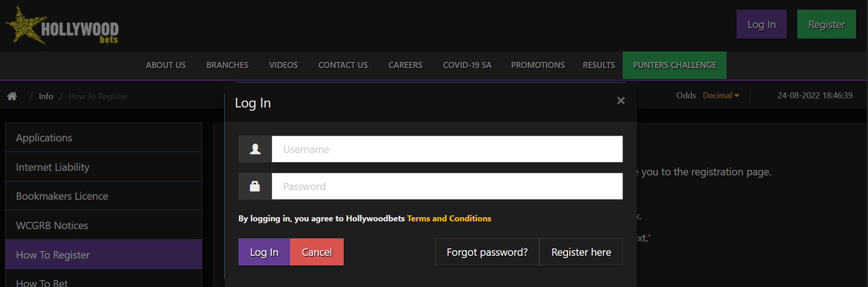Click the Register here button

581,252
